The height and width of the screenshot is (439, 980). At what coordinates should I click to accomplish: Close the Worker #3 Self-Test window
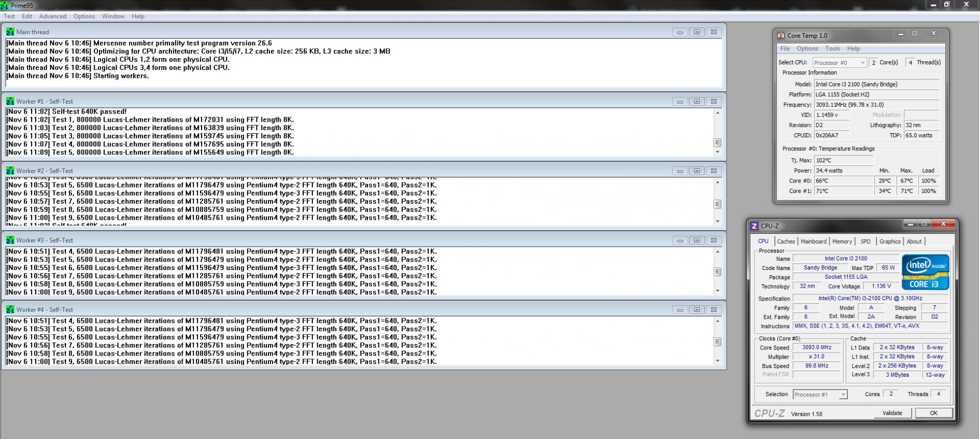tap(714, 240)
